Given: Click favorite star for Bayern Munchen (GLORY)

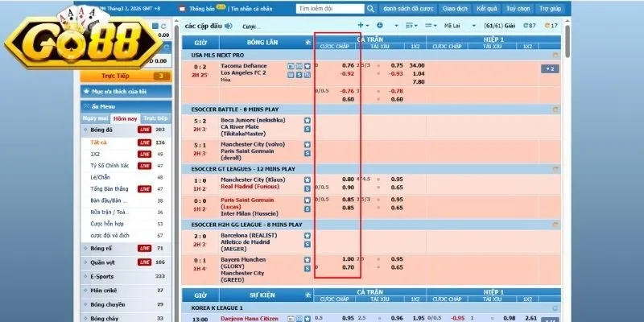Looking at the screenshot, I should 308,260.
